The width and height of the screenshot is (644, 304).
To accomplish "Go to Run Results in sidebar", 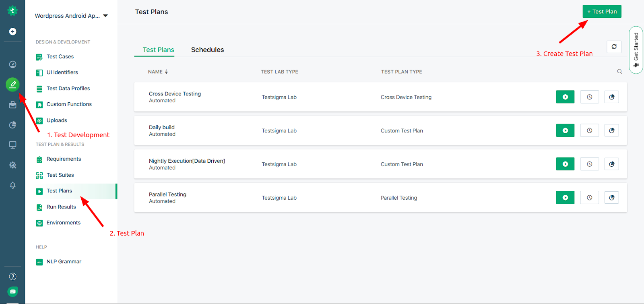I will tap(61, 207).
